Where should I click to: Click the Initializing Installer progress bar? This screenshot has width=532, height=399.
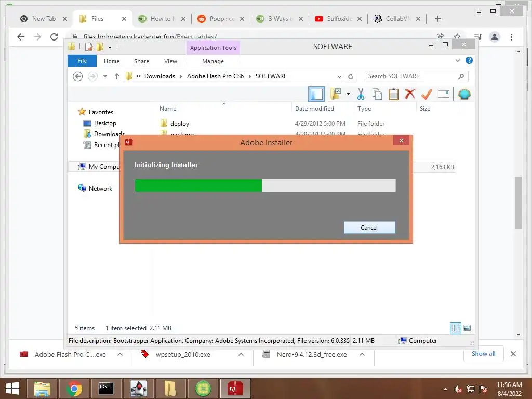265,185
